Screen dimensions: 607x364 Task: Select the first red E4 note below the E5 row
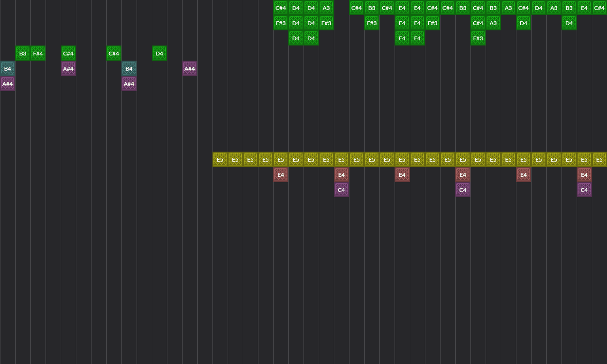tap(281, 174)
